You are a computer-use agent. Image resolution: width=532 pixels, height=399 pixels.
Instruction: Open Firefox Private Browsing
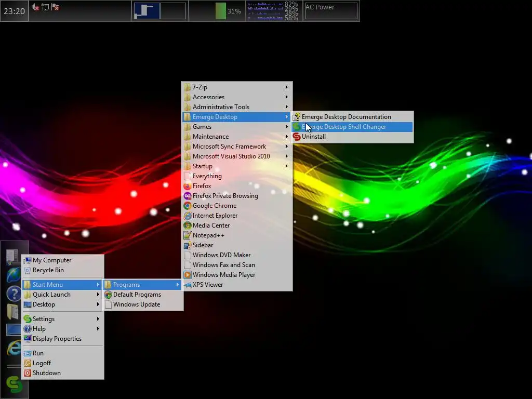click(237, 196)
